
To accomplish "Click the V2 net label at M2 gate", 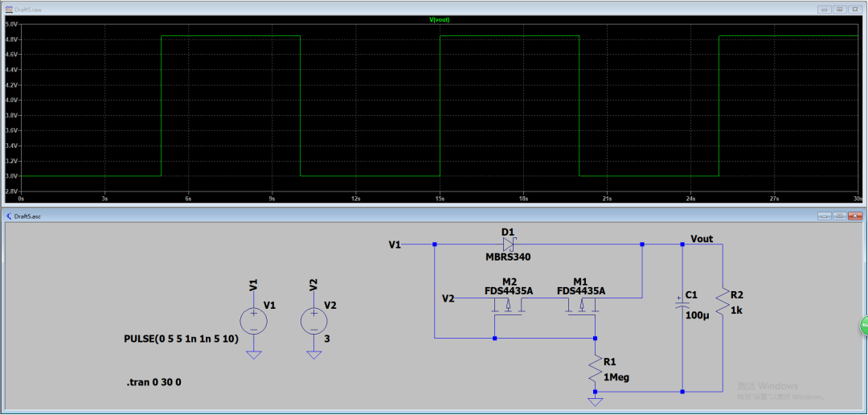I will 448,298.
